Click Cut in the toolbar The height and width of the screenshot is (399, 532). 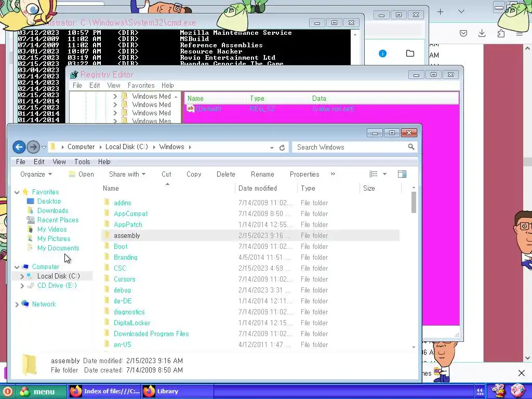(166, 174)
